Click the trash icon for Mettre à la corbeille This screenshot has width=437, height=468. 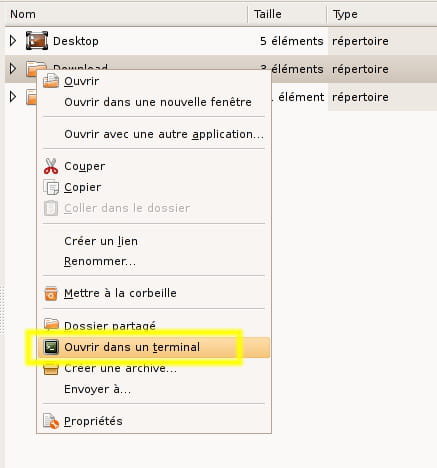pyautogui.click(x=51, y=293)
